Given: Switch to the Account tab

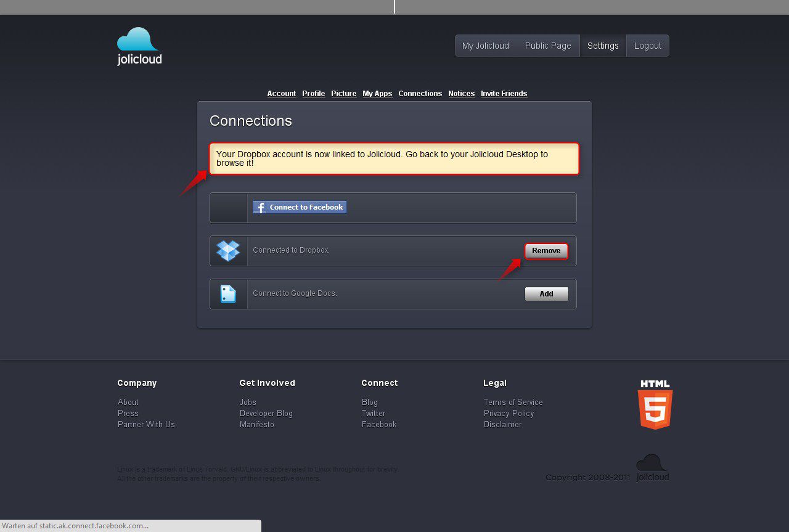Looking at the screenshot, I should point(281,93).
